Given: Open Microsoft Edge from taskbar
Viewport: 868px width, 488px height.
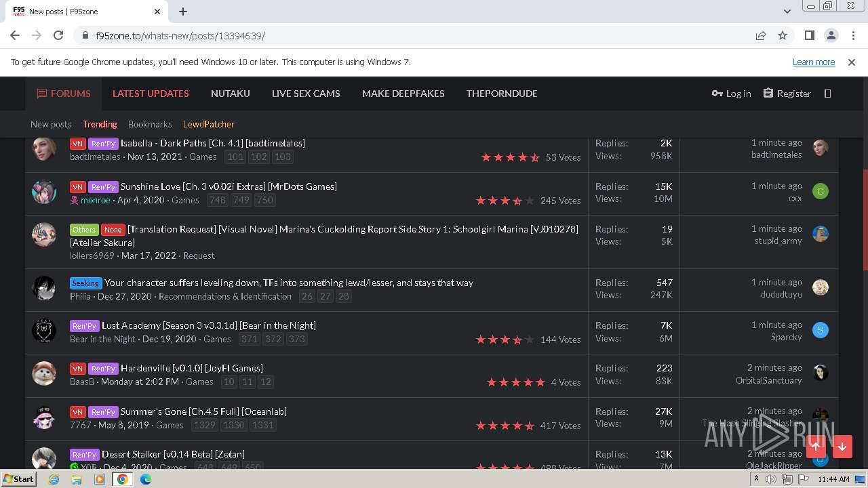Looking at the screenshot, I should [146, 479].
